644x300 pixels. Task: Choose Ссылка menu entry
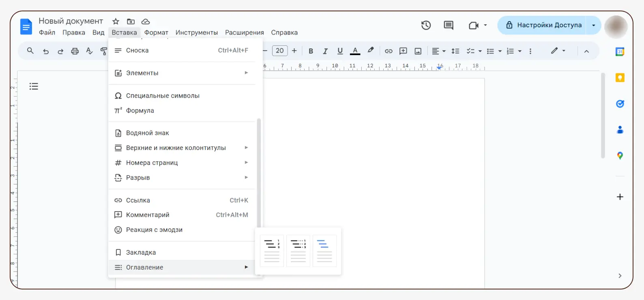point(182,200)
